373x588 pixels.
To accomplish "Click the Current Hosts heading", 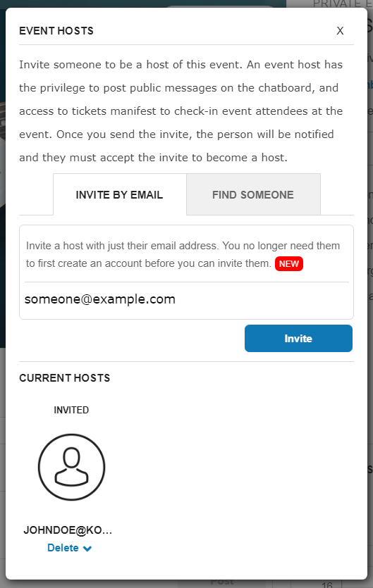I will (65, 377).
